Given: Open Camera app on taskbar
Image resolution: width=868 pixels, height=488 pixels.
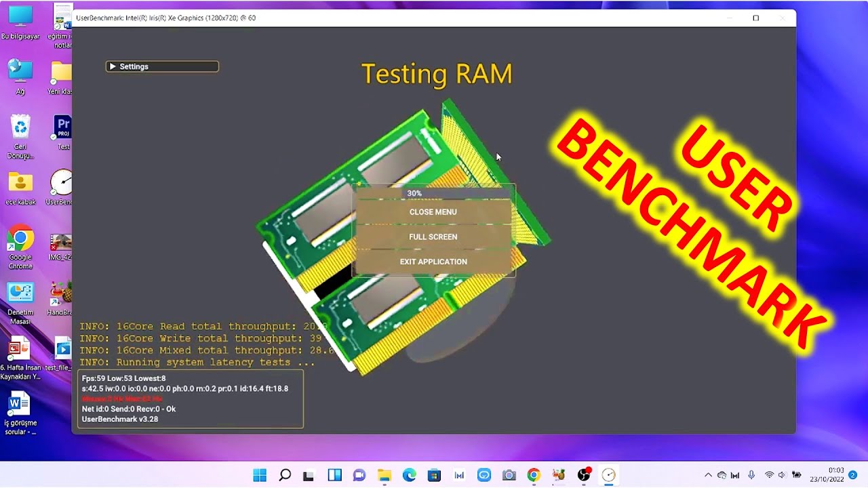Looking at the screenshot, I should (509, 475).
